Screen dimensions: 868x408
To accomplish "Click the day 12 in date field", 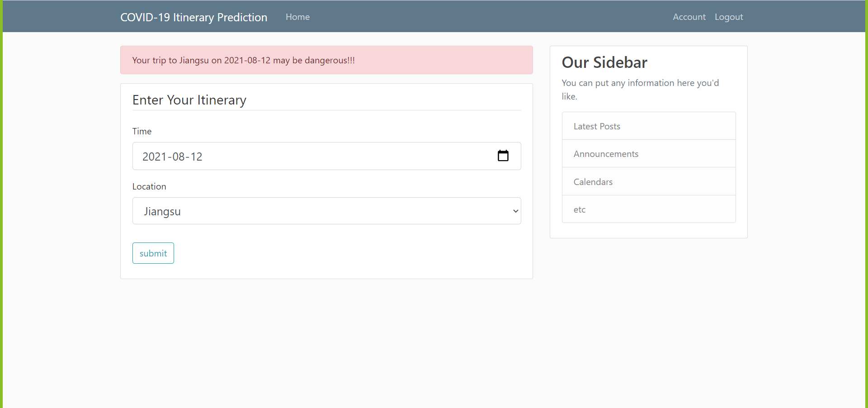I will (x=196, y=157).
